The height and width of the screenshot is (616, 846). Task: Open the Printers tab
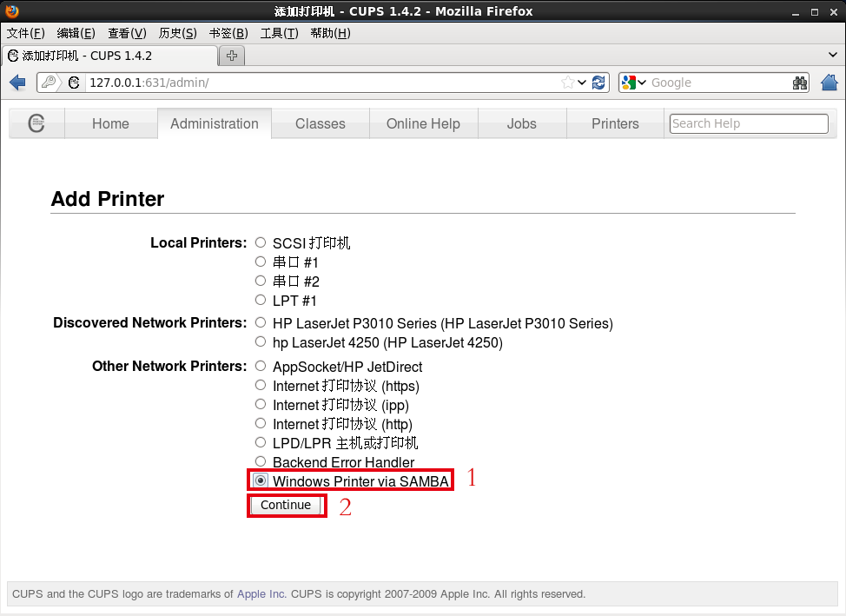pos(615,123)
